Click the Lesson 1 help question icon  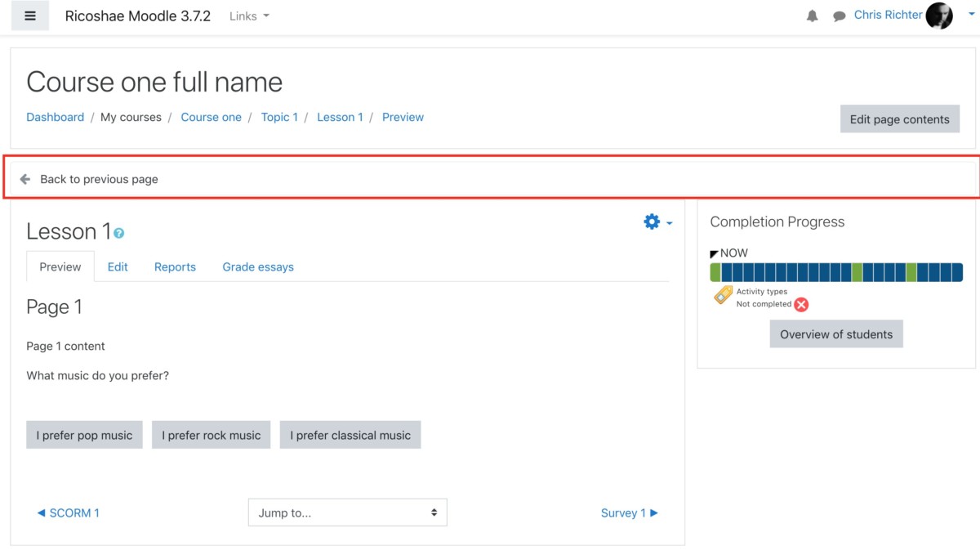[119, 234]
